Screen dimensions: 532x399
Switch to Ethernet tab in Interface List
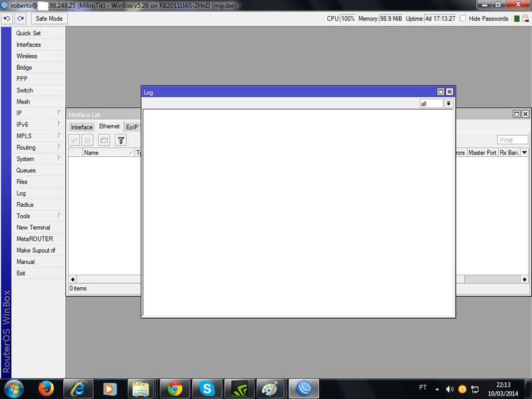coord(109,126)
